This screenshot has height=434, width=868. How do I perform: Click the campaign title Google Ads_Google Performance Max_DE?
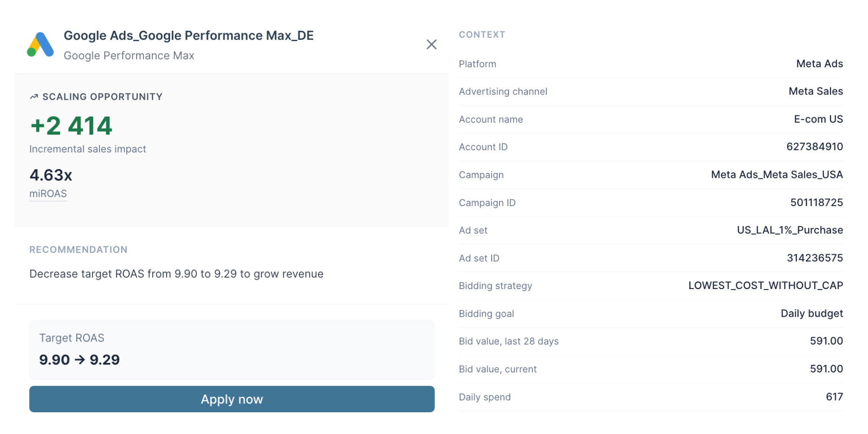pos(189,36)
